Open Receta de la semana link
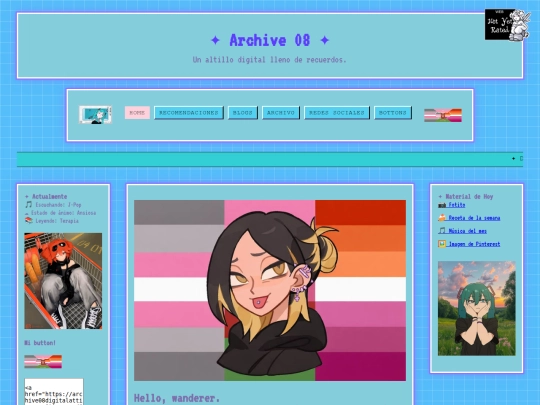540x405 pixels. click(474, 218)
